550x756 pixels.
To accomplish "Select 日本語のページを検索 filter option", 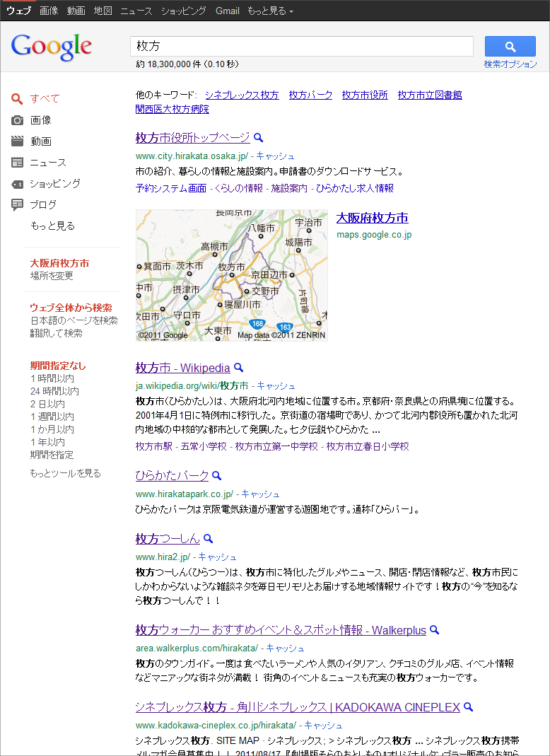I will [74, 320].
